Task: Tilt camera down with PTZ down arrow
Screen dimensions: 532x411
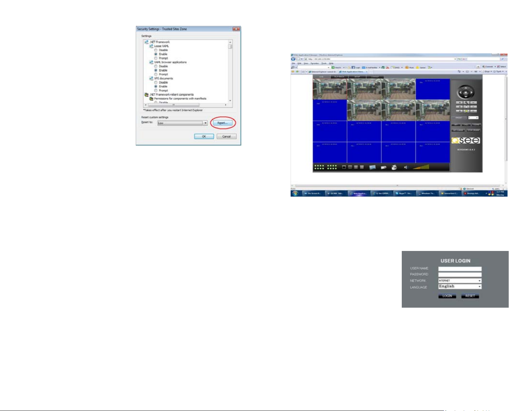Action: [466, 96]
